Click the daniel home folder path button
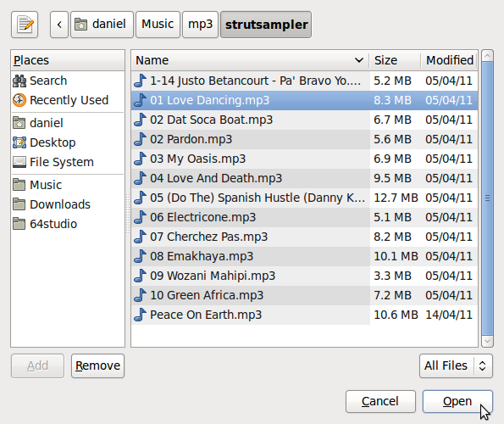This screenshot has width=504, height=424. point(102,25)
